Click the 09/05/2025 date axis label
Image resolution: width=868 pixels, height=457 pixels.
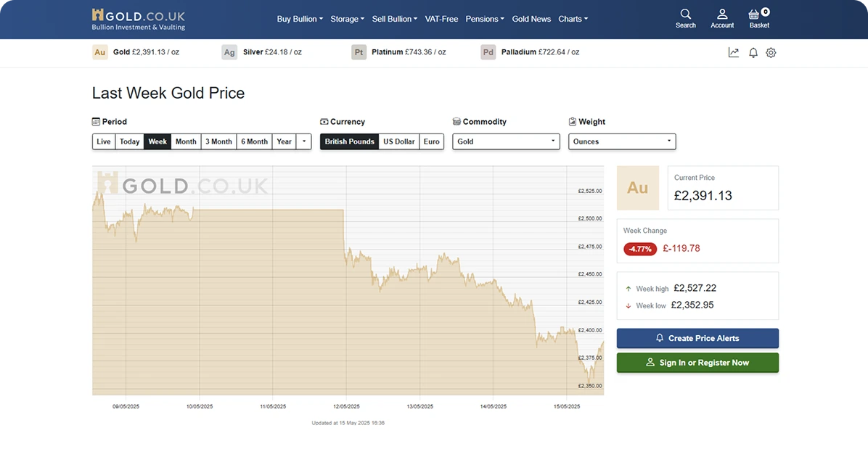coord(126,407)
